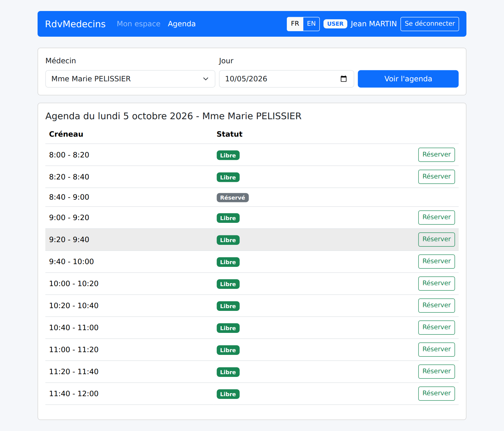Viewport: 504px width, 431px height.
Task: Click the Libre badge for 10:40 - 11:00
Action: [x=228, y=328]
